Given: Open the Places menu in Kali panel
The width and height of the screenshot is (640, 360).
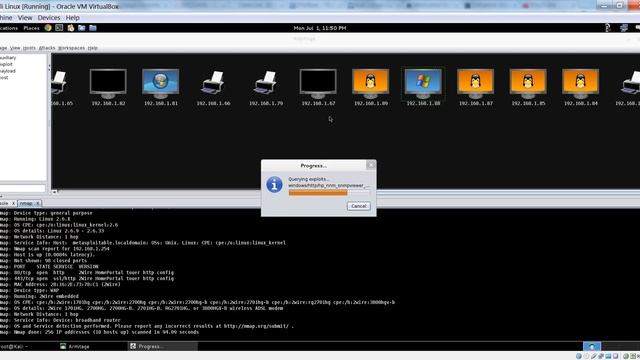Looking at the screenshot, I should pos(31,28).
